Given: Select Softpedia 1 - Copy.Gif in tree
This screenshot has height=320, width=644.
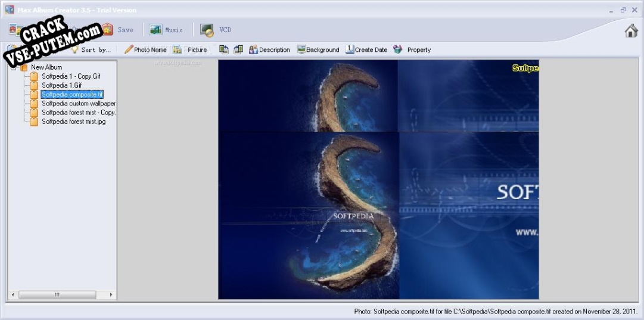Looking at the screenshot, I should click(70, 76).
